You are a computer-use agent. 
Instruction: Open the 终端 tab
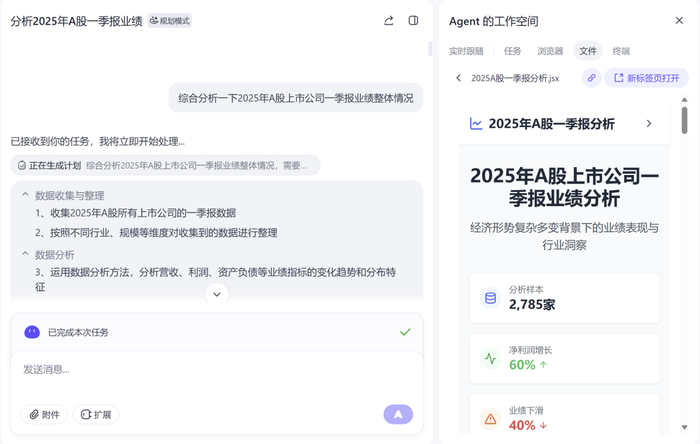tap(621, 51)
